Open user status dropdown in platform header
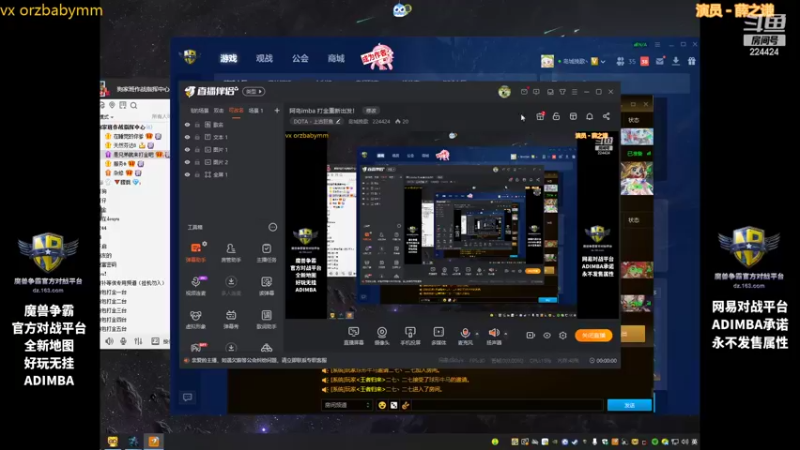 (603, 62)
